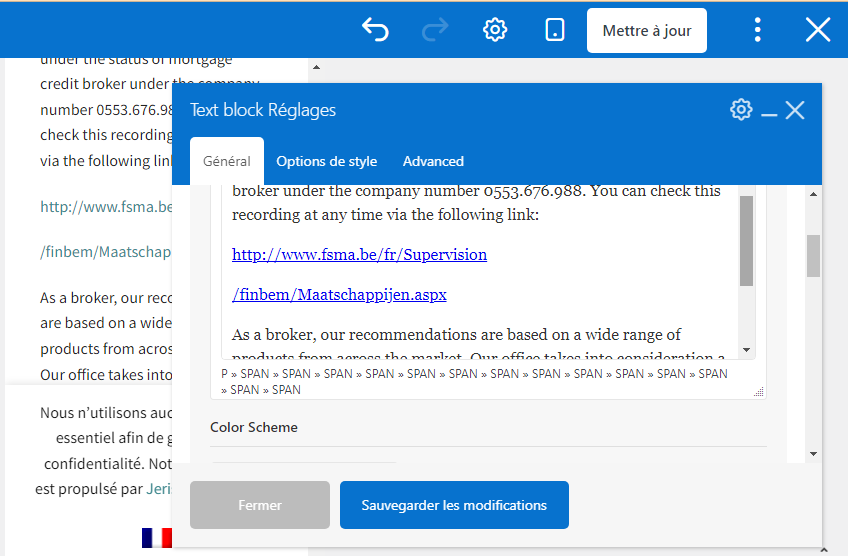This screenshot has width=848, height=556.
Task: Open the three-dot more options menu
Action: point(758,30)
